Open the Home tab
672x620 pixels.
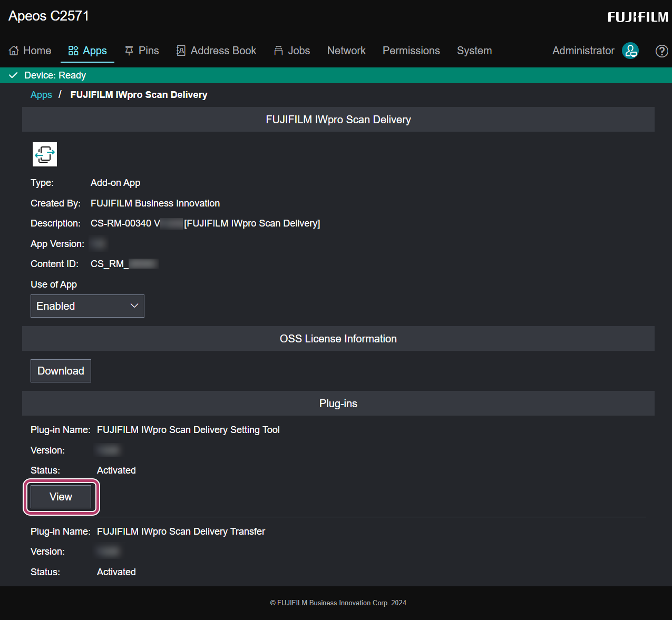(30, 51)
